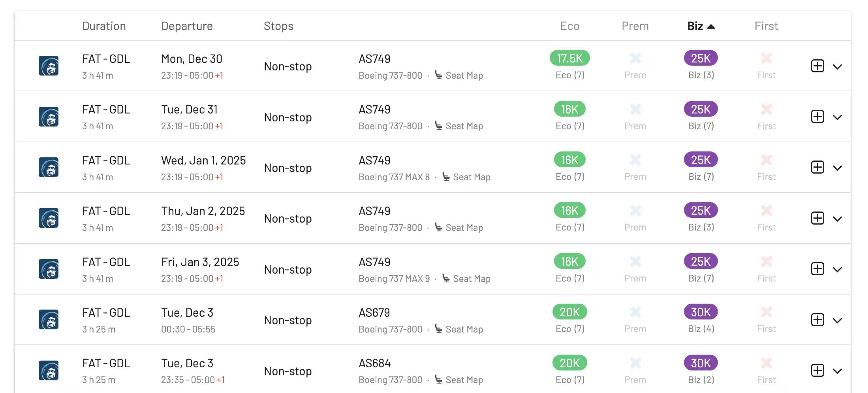This screenshot has height=393, width=868.
Task: Click the plus icon on the Dec 30 flight
Action: (817, 66)
